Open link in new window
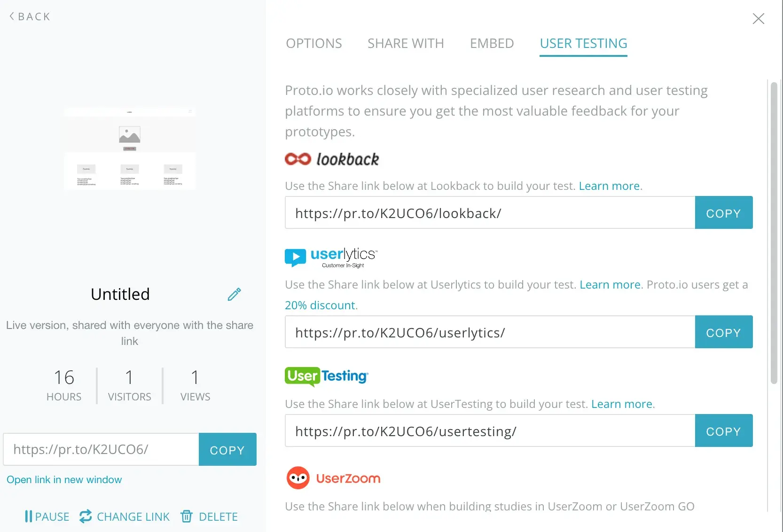Image resolution: width=783 pixels, height=532 pixels. pos(64,479)
